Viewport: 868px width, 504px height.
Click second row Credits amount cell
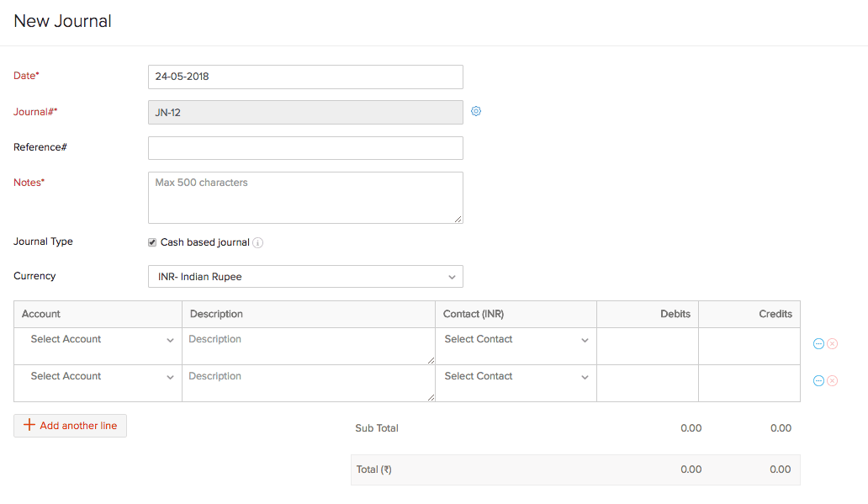749,384
